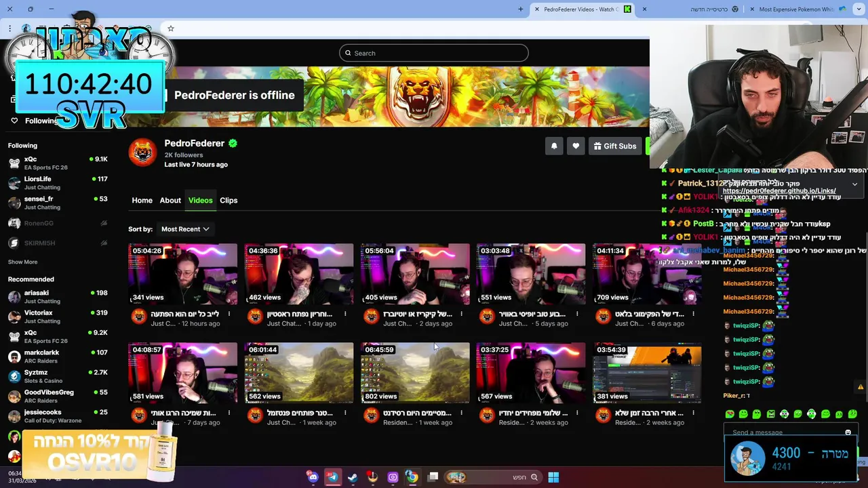Switch to the About tab
This screenshot has width=868, height=488.
tap(170, 200)
